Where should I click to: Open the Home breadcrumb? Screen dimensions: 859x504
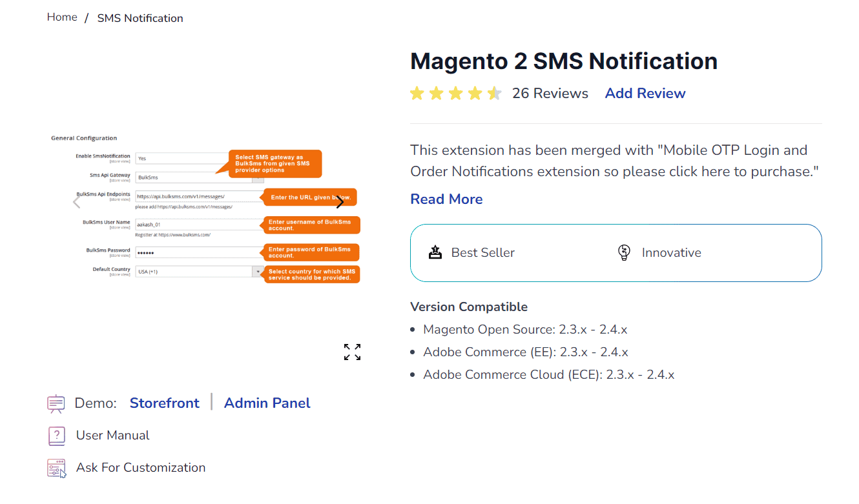point(62,17)
